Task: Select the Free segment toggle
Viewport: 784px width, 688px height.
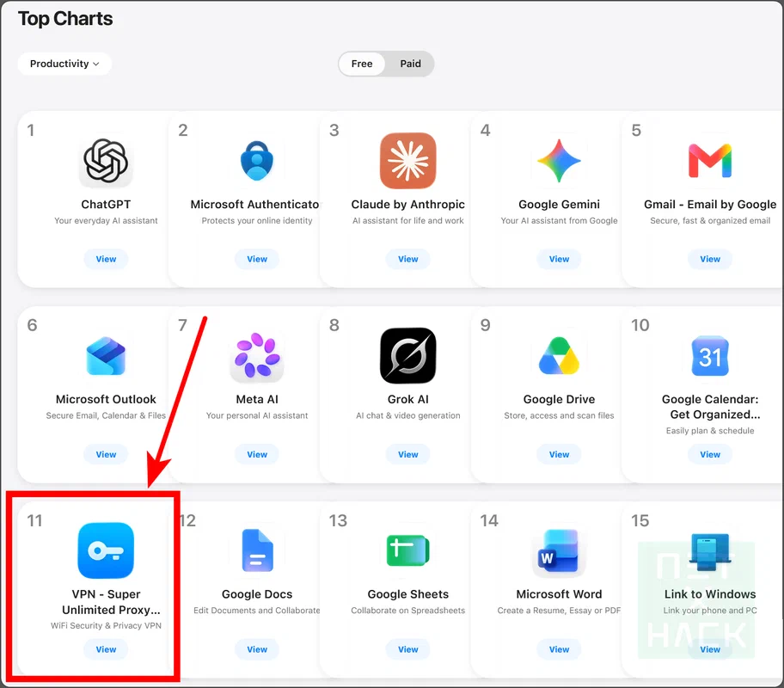Action: coord(362,64)
